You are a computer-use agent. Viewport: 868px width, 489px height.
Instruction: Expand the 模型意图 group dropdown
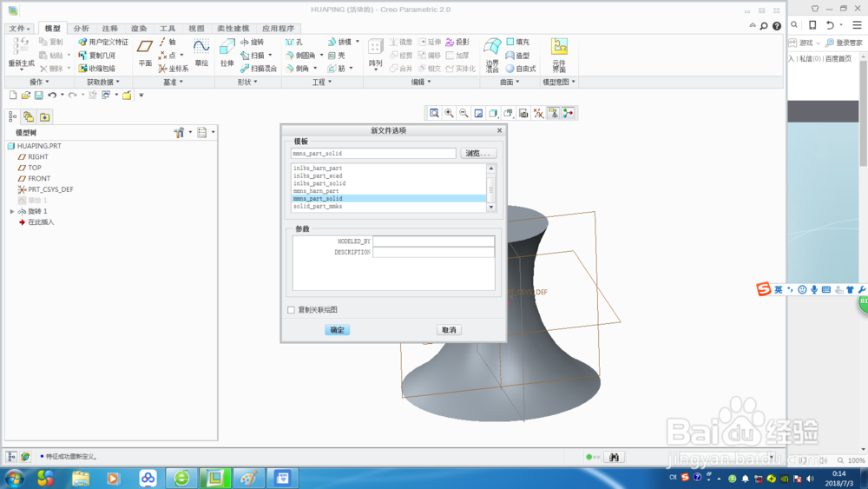559,82
